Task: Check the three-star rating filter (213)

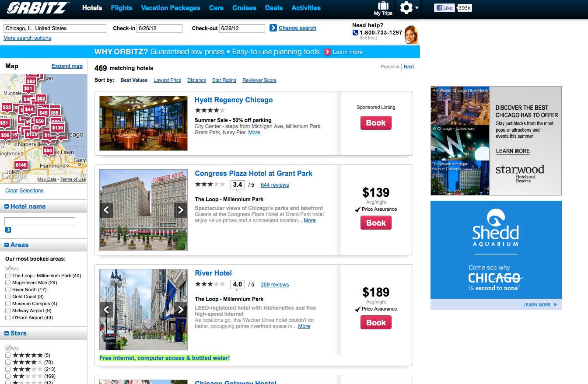Action: [x=8, y=369]
